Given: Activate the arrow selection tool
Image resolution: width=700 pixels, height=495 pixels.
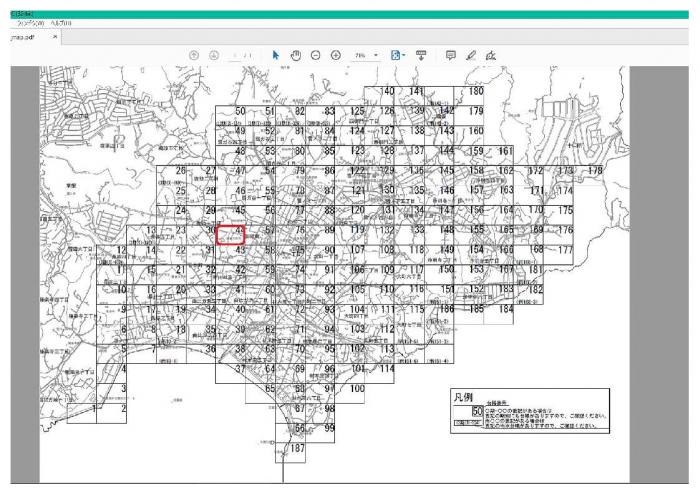Looking at the screenshot, I should [275, 55].
